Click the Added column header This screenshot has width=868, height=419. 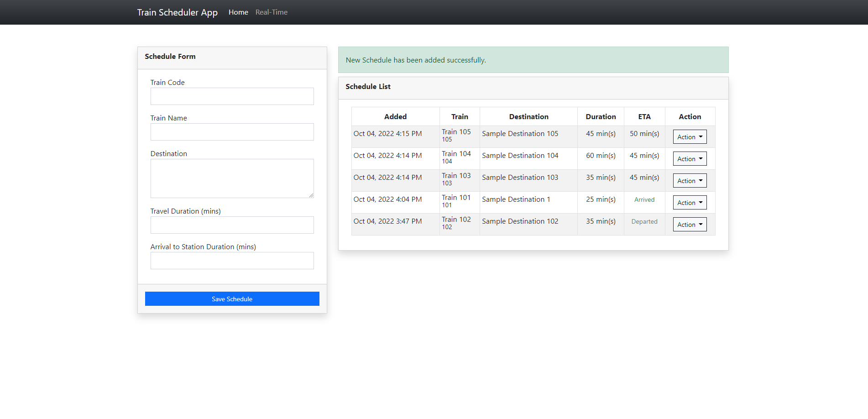coord(395,116)
